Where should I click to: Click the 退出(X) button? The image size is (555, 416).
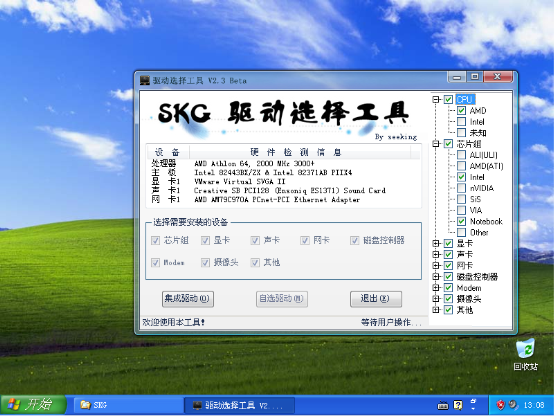(376, 299)
